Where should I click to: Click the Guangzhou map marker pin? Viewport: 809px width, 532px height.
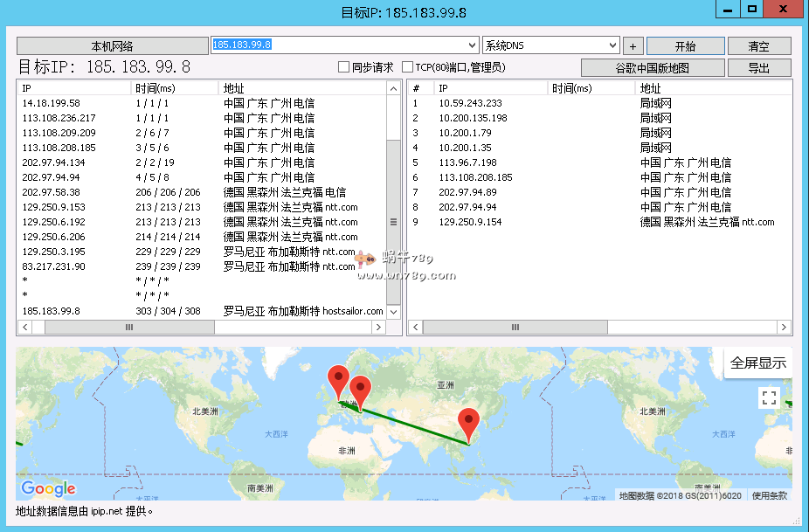tap(469, 423)
